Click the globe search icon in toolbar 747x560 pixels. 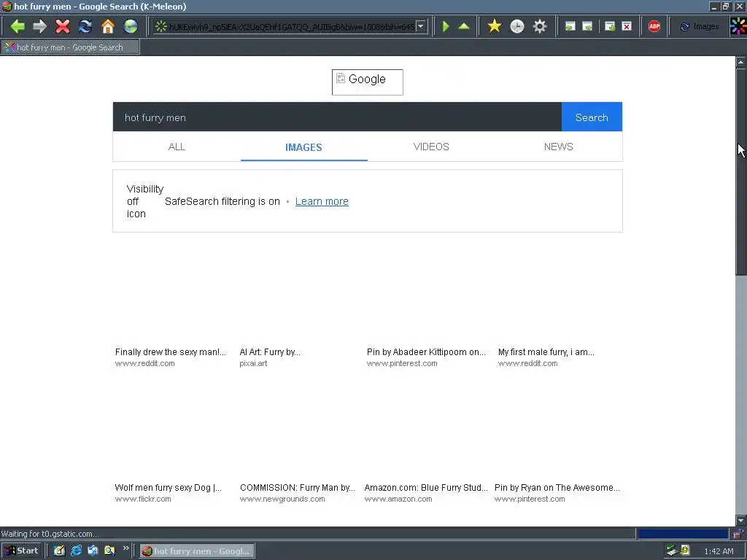click(130, 26)
